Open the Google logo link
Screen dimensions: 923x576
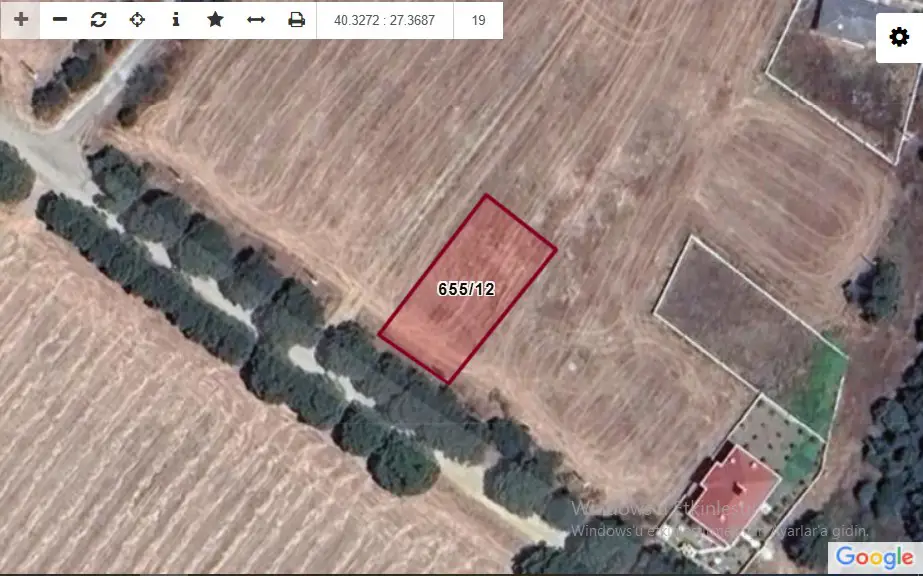875,557
